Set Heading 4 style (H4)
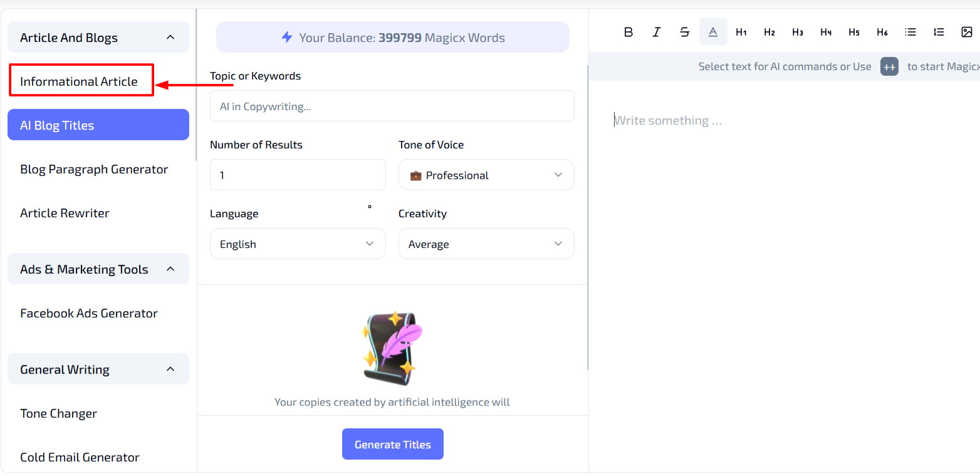980x476 pixels. tap(826, 32)
